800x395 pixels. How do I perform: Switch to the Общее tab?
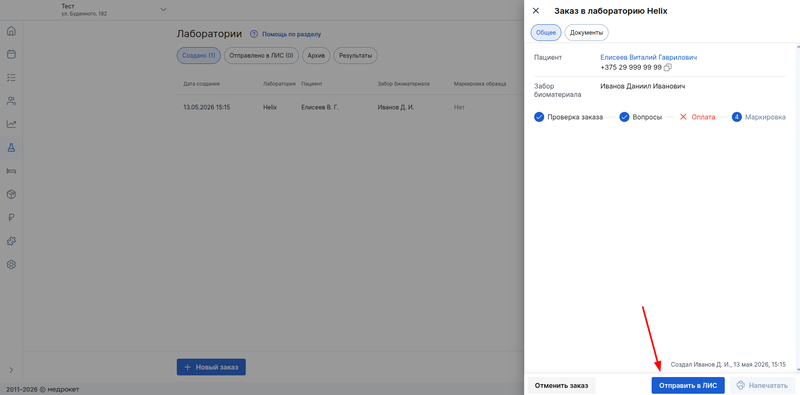546,32
